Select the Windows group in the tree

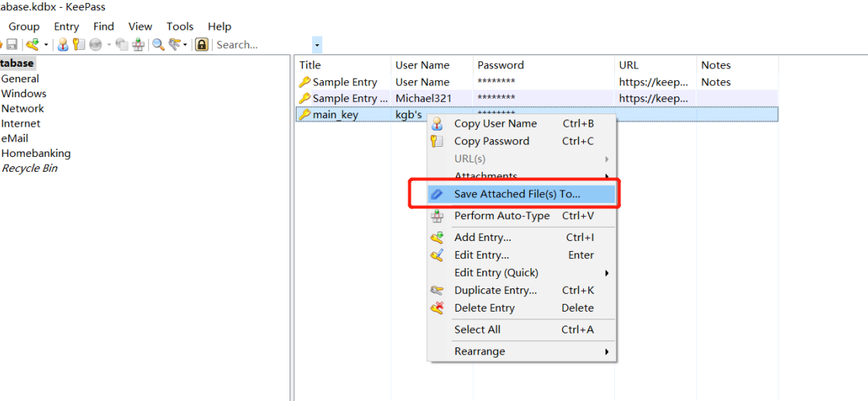(x=24, y=93)
